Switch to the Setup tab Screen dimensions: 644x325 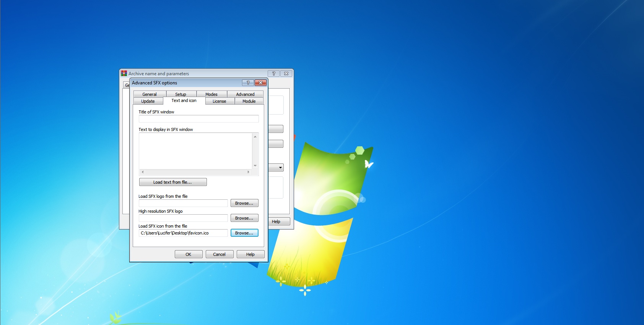[181, 94]
